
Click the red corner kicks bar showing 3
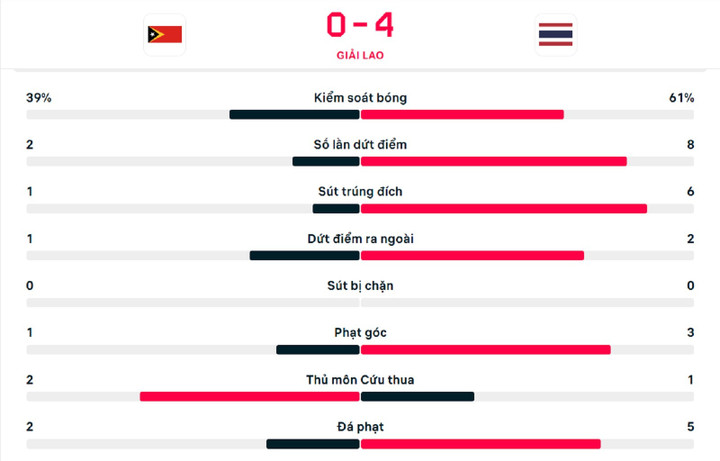click(x=485, y=349)
